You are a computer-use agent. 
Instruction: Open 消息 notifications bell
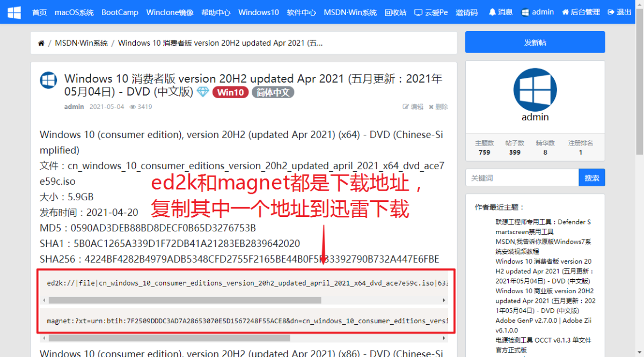click(500, 12)
